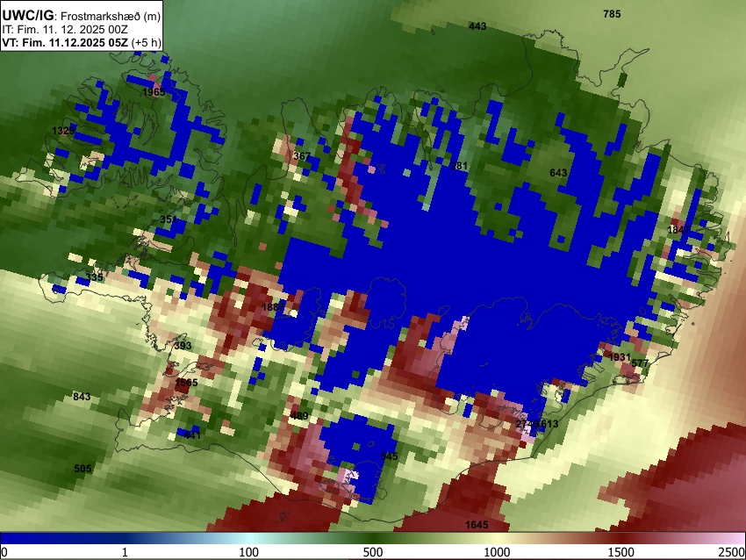Click the legend label 100
The width and height of the screenshot is (746, 560).
point(248,552)
